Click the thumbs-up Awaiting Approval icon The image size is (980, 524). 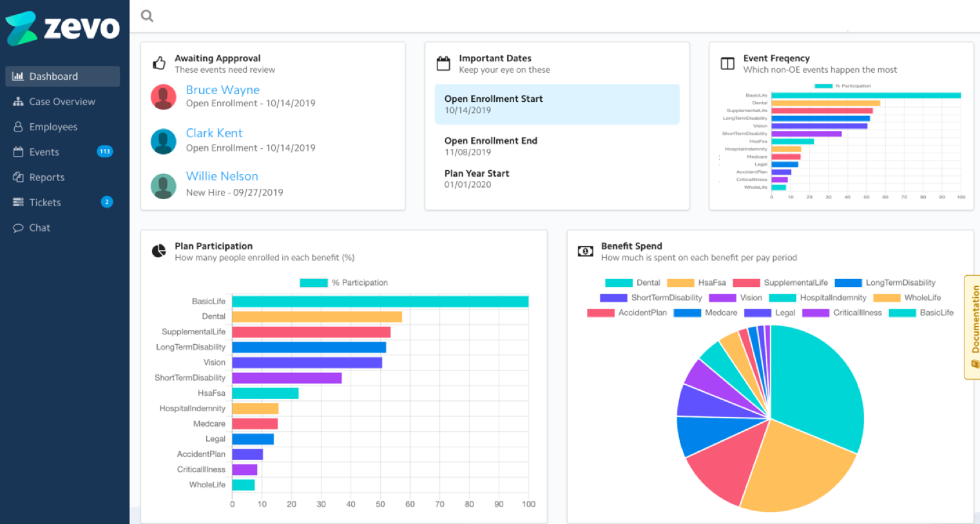pyautogui.click(x=159, y=63)
